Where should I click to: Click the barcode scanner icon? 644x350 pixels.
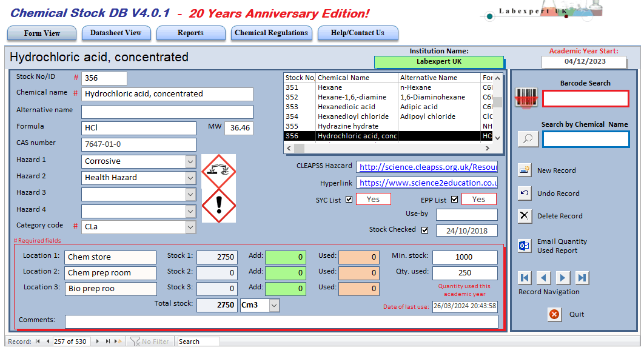[526, 98]
